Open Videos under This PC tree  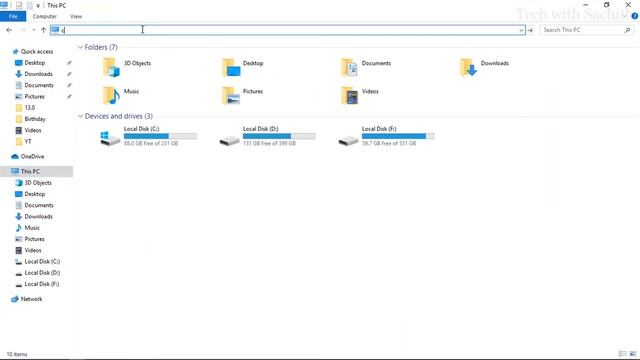[x=33, y=250]
